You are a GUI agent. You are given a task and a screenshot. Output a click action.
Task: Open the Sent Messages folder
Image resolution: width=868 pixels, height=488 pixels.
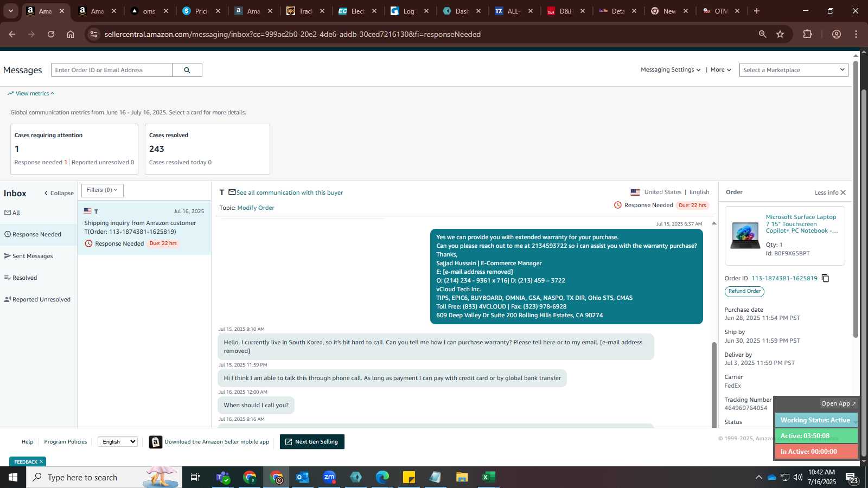(39, 256)
